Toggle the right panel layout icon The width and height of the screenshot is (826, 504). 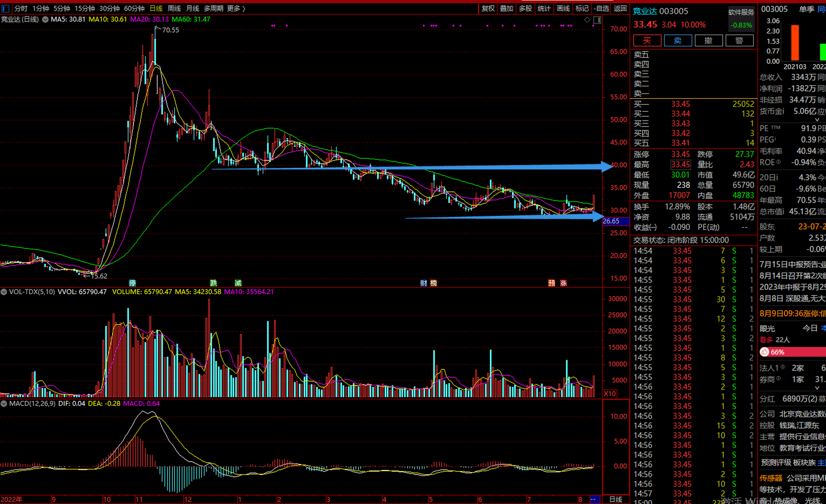(597, 20)
